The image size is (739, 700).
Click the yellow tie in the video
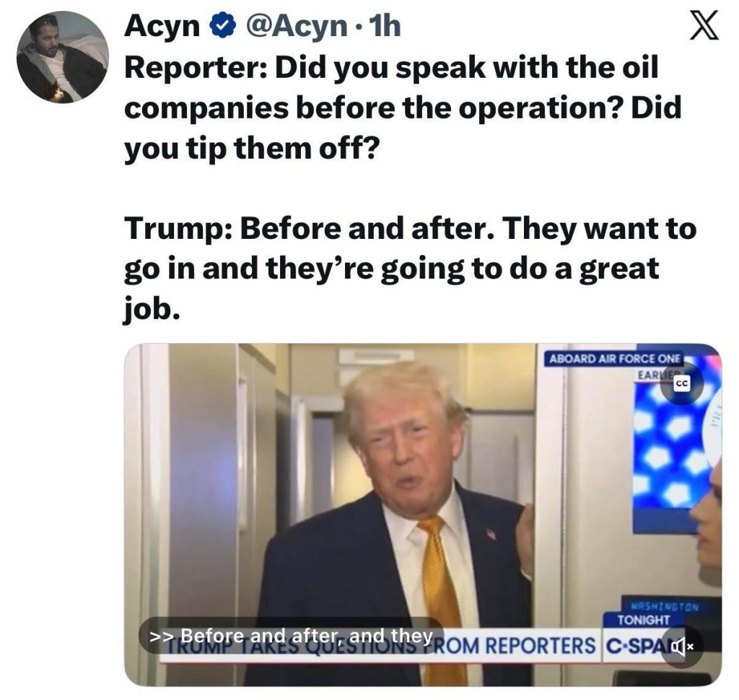coord(441,599)
